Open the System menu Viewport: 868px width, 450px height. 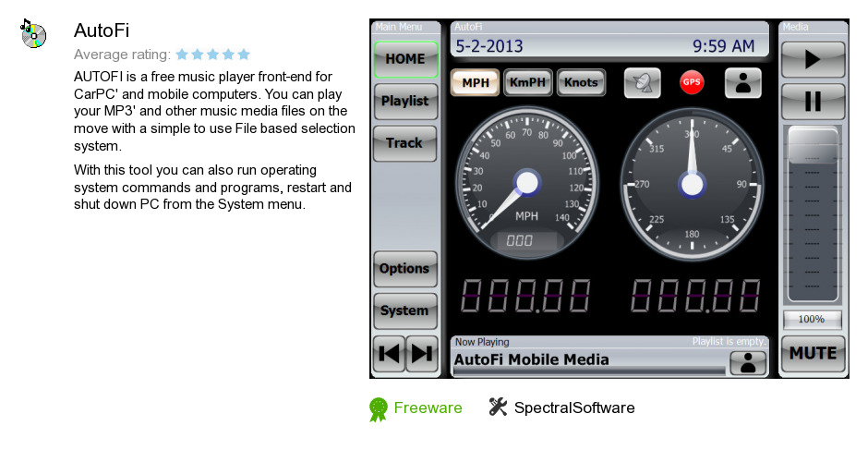pos(404,310)
